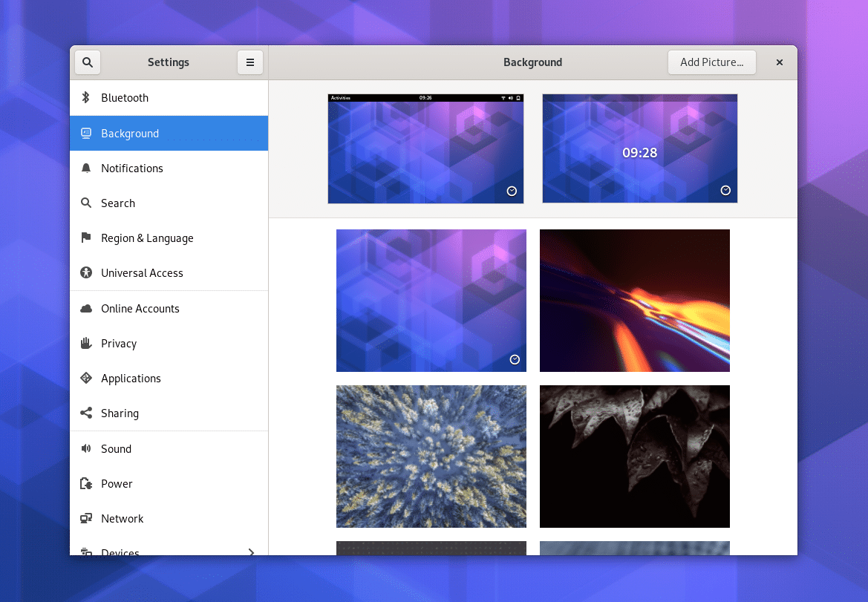Screen dimensions: 868x602
Task: Click the Add Picture button
Action: [711, 62]
